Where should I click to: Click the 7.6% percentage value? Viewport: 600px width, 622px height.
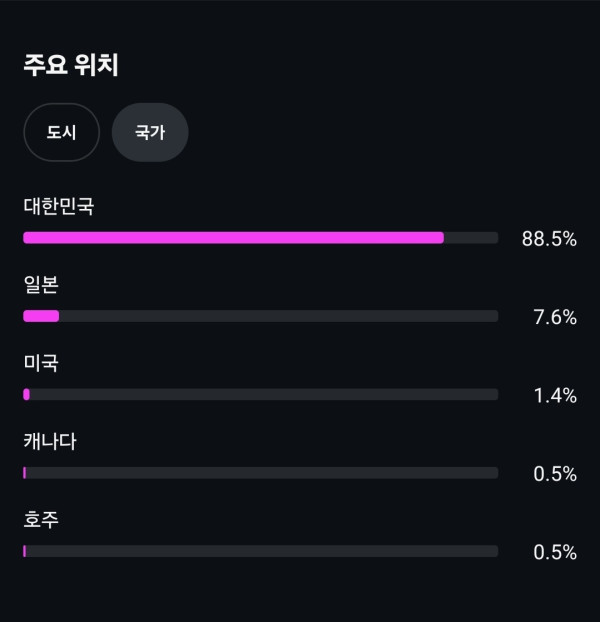click(555, 317)
